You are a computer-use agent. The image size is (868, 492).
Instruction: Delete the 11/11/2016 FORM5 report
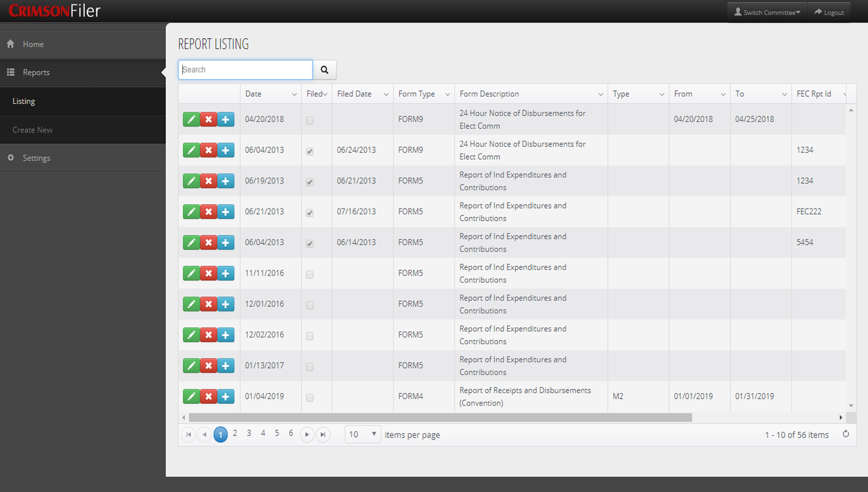tap(208, 273)
